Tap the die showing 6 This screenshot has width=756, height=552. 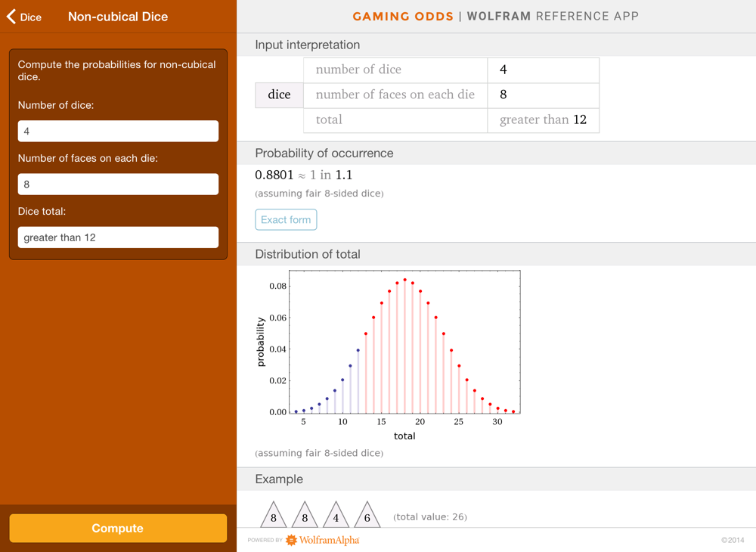pyautogui.click(x=367, y=514)
